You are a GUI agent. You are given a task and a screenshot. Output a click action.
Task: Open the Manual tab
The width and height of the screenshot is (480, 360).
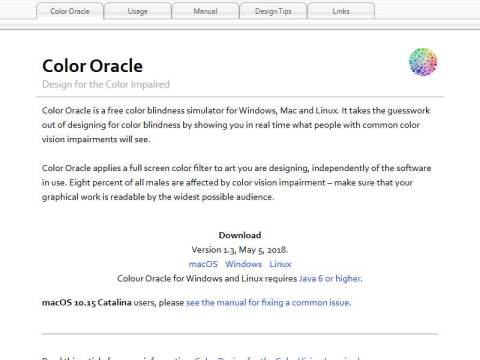click(205, 11)
